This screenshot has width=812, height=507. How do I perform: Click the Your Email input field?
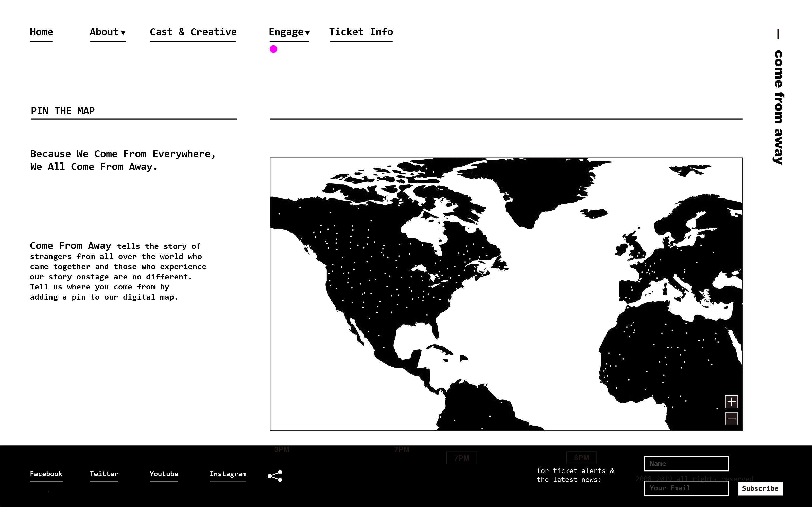pyautogui.click(x=686, y=488)
